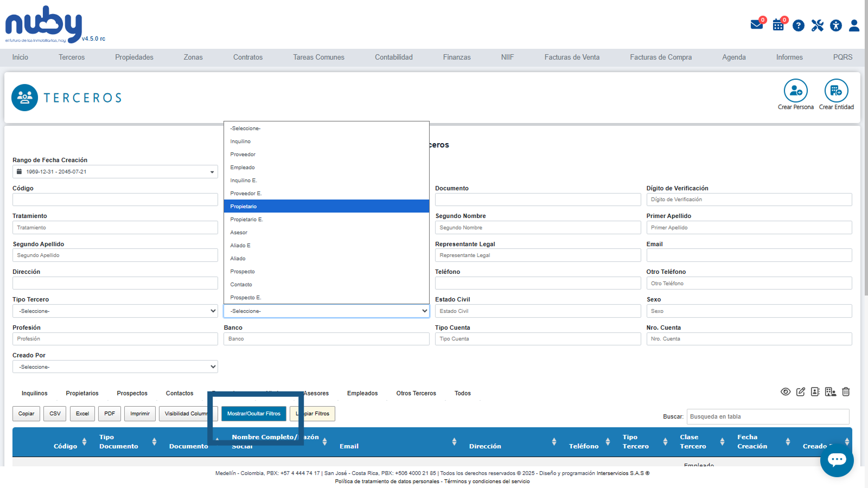Sort by Código column arrows
The image size is (868, 488).
[85, 441]
